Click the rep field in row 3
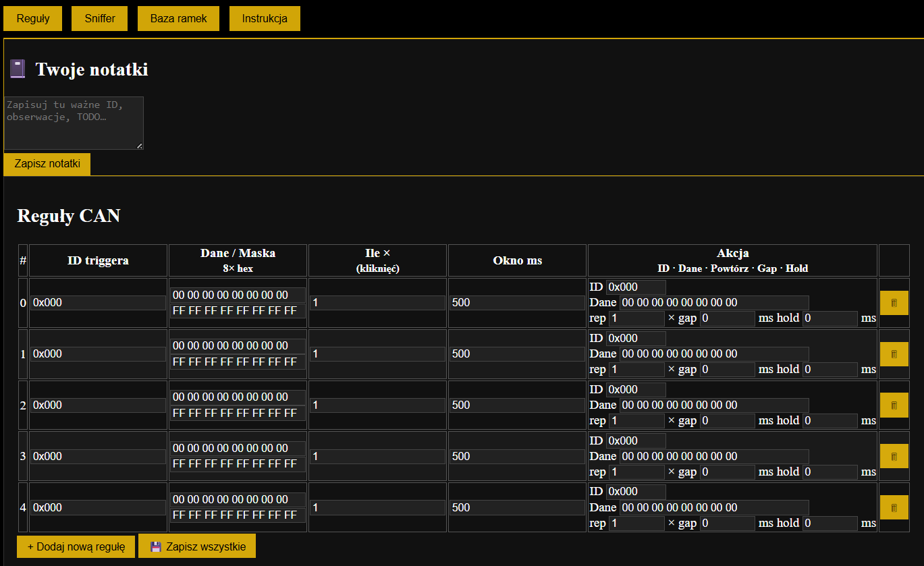 (x=636, y=472)
